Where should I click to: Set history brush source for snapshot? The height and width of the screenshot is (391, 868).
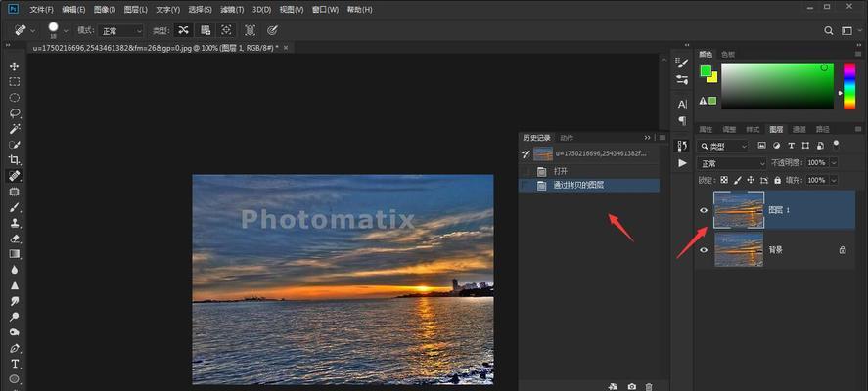(x=525, y=154)
